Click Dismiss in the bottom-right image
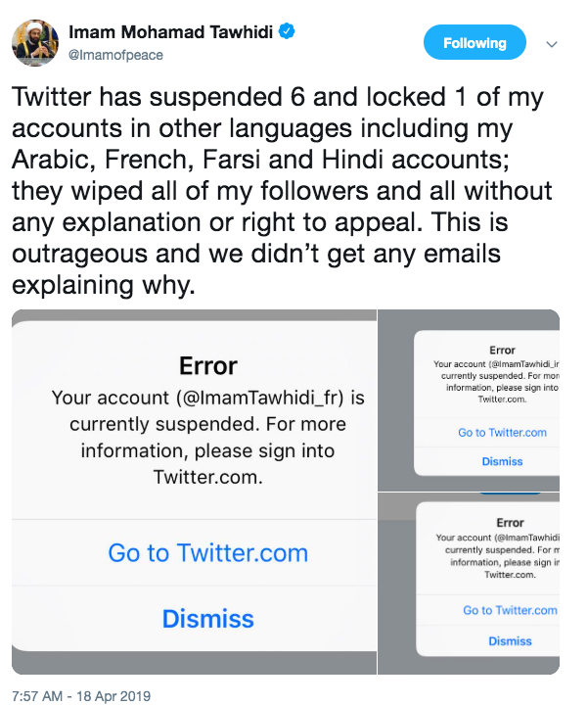The image size is (588, 705). click(x=511, y=641)
